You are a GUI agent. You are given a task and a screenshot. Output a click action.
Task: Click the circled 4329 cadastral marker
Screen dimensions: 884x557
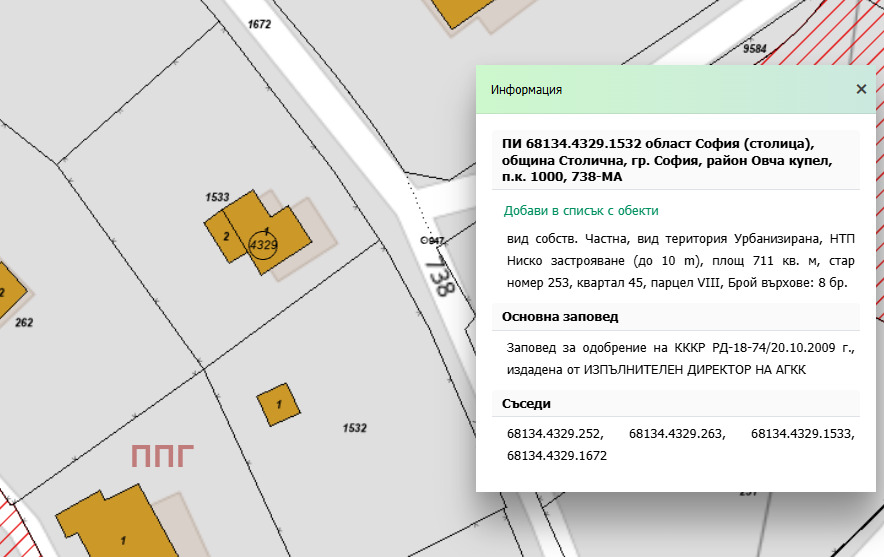[x=263, y=245]
